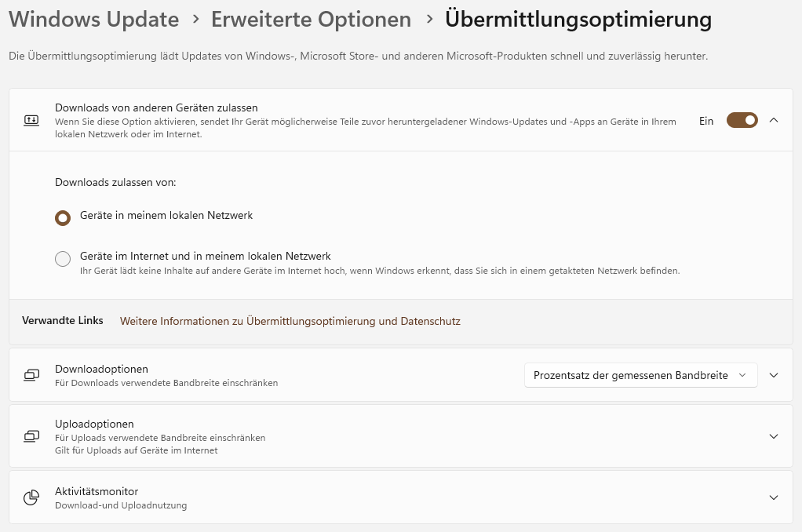Click the breadcrumb arrow after Windows Update
Screen dimensions: 802x532
(195, 20)
